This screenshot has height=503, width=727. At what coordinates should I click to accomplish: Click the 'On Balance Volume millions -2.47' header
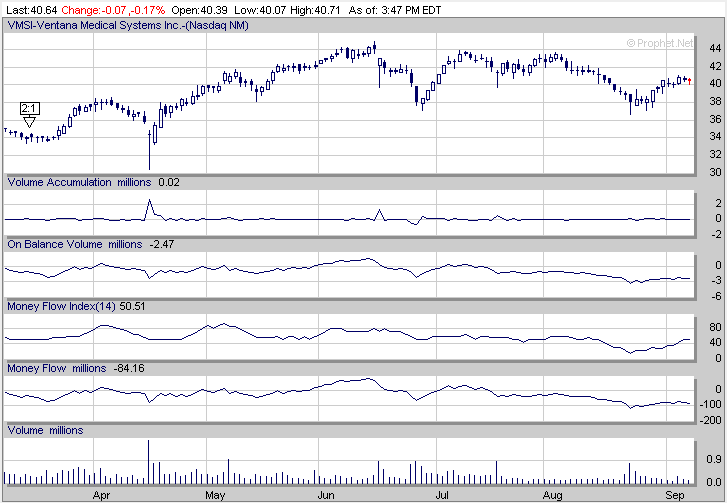[91, 244]
